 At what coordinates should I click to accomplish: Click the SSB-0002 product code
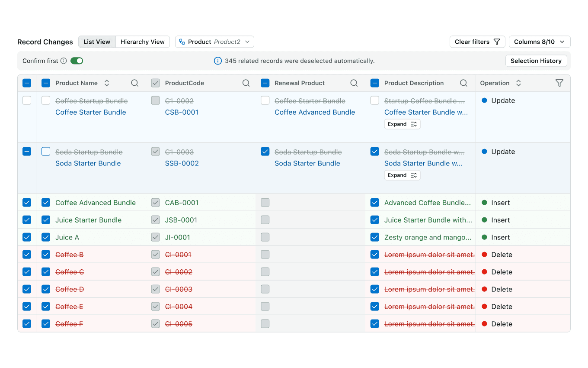(182, 163)
